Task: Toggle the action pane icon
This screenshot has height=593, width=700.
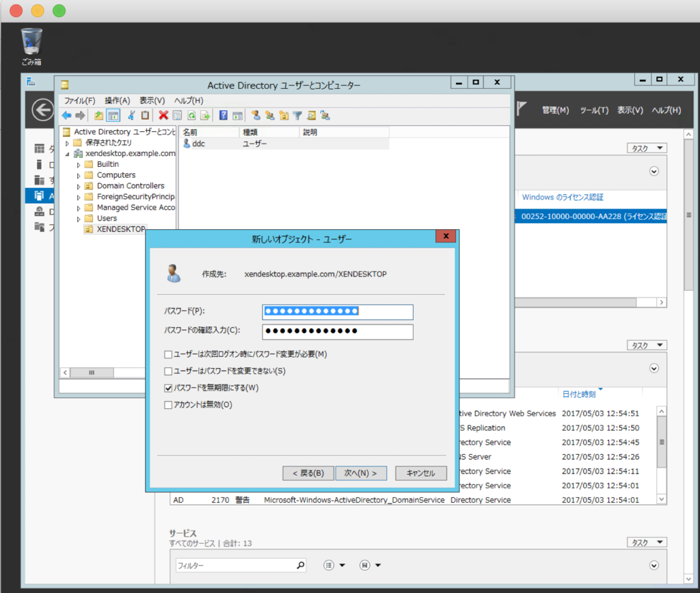Action: tap(237, 116)
